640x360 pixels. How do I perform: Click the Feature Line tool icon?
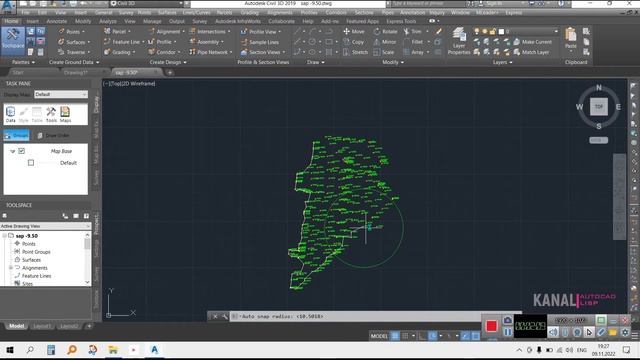pyautogui.click(x=107, y=42)
